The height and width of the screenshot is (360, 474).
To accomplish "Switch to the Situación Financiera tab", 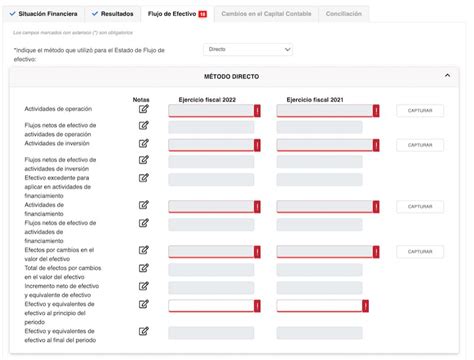I will (x=43, y=14).
